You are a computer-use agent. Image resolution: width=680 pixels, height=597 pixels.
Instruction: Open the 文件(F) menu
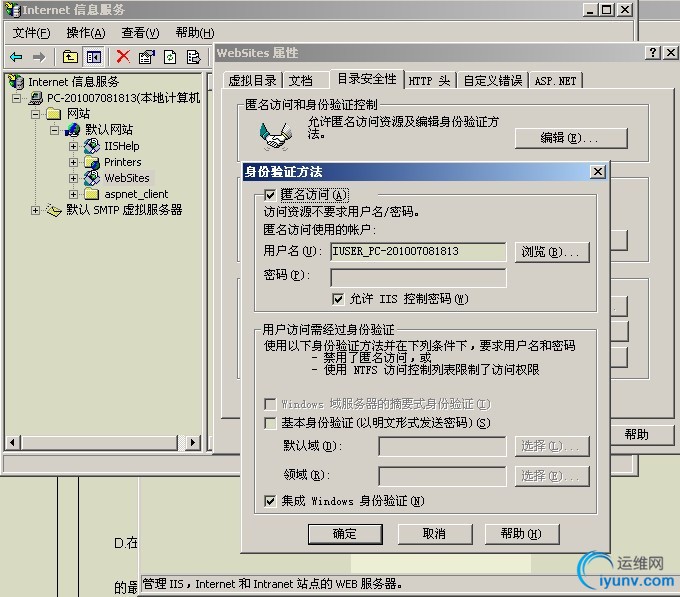(31, 33)
